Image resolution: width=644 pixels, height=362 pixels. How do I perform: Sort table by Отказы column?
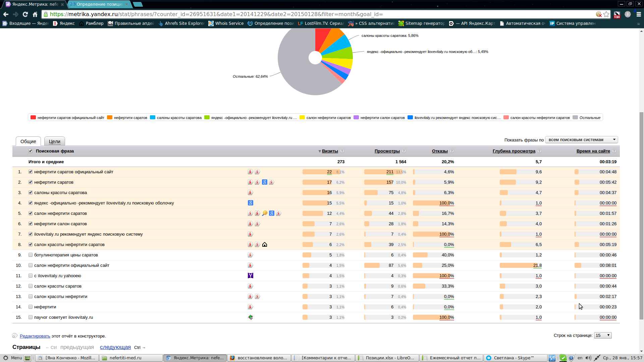[440, 151]
